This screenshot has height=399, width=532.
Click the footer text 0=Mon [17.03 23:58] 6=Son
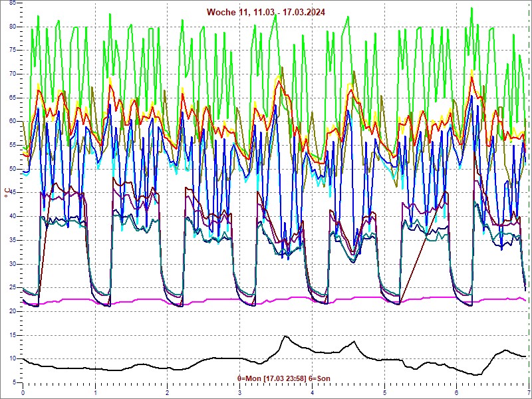pos(284,378)
